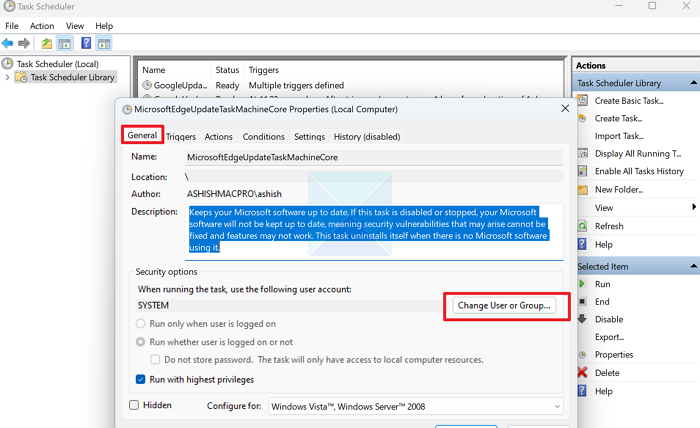Image resolution: width=700 pixels, height=428 pixels.
Task: Click the red X Delete icon
Action: [583, 373]
